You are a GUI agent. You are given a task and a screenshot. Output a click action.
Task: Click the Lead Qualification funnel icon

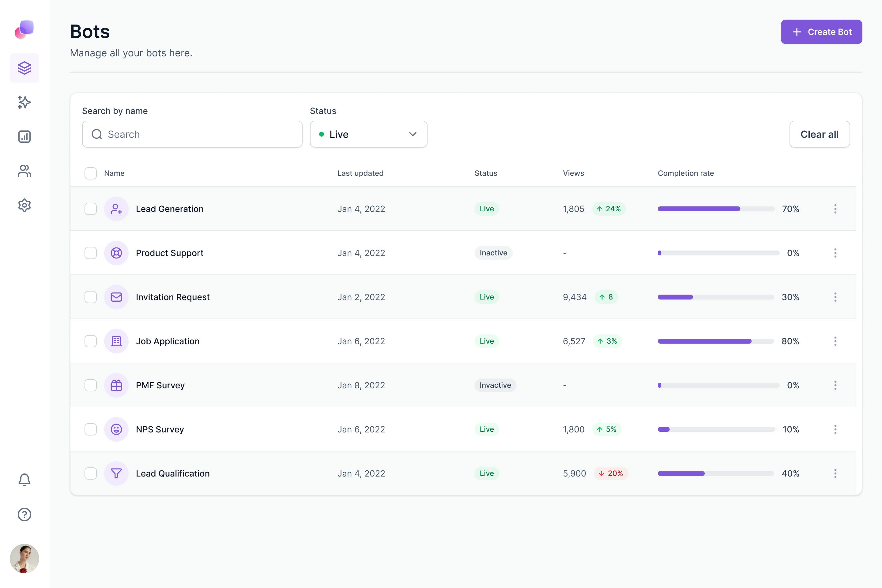(x=116, y=473)
